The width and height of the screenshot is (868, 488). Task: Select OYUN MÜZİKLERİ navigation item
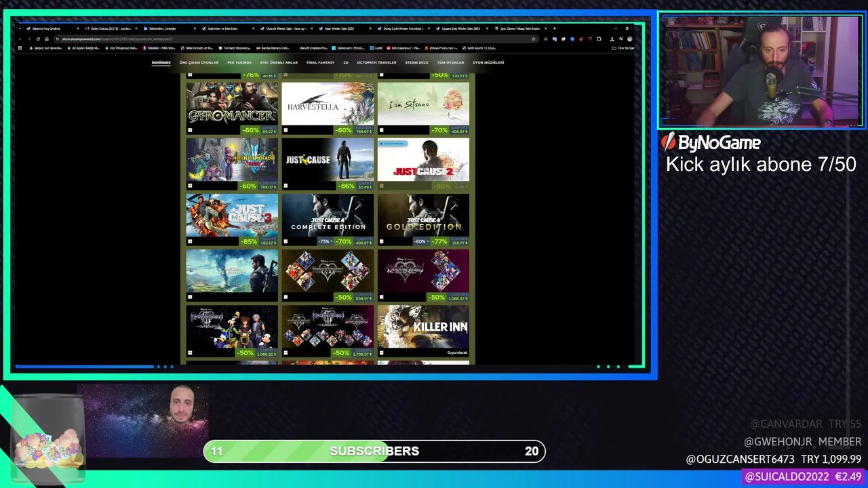point(488,62)
